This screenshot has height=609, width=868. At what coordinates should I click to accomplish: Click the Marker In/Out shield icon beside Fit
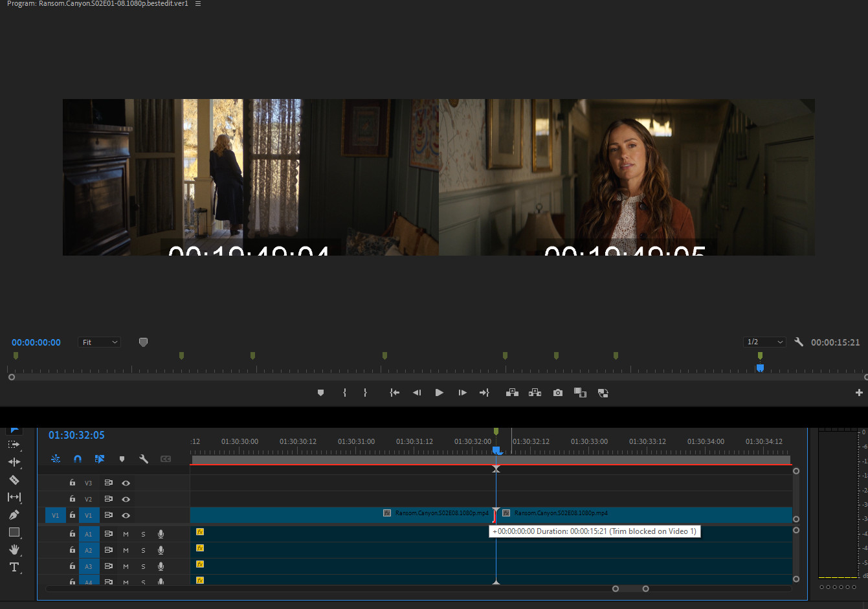[143, 342]
